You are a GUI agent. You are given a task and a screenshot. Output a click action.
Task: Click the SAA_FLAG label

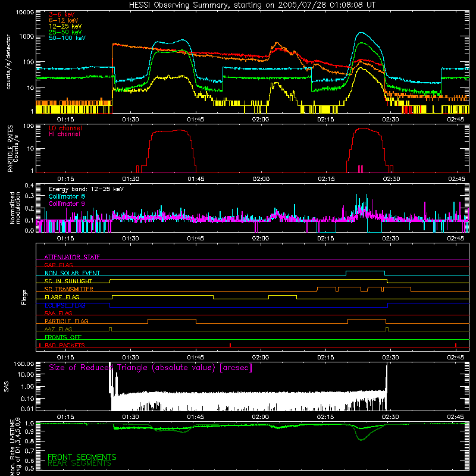(x=58, y=313)
